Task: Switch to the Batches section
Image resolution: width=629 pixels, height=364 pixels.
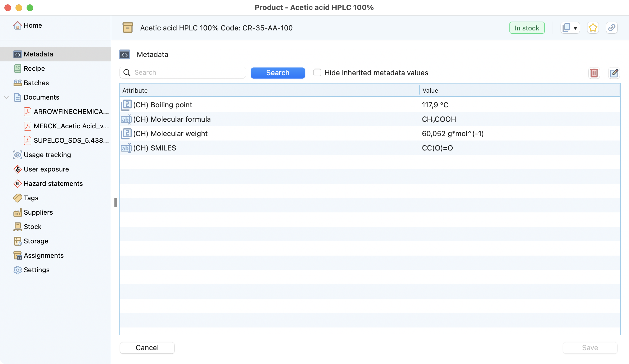Action: coord(36,83)
